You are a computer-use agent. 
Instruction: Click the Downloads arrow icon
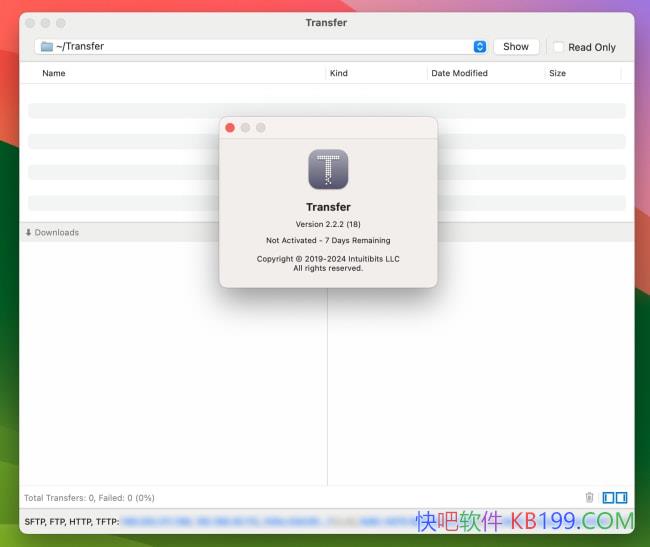[x=28, y=232]
